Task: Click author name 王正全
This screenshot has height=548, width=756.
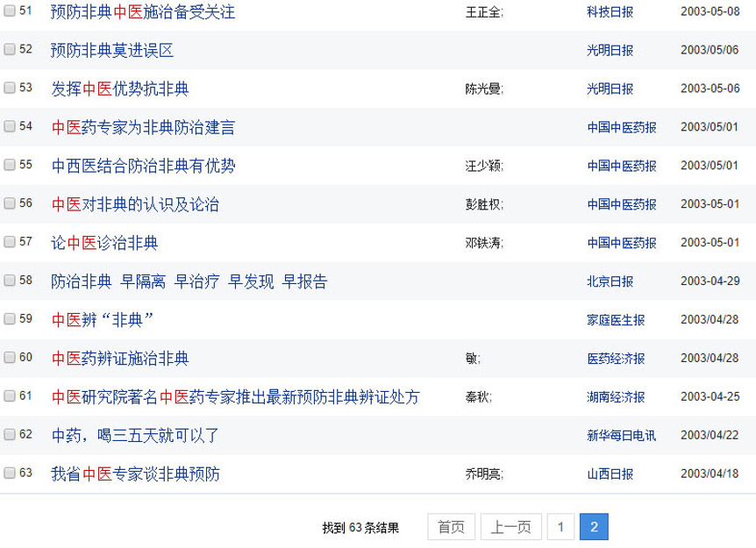Action: point(482,12)
